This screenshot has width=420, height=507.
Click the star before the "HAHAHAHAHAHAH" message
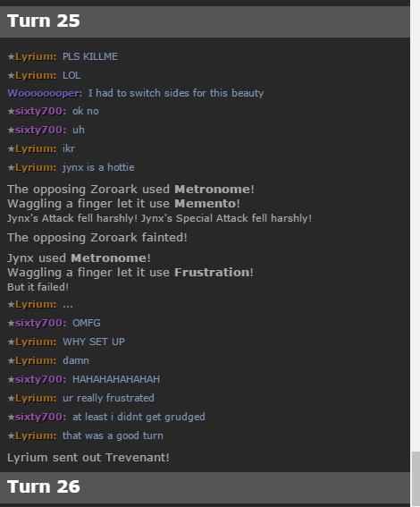[11, 379]
